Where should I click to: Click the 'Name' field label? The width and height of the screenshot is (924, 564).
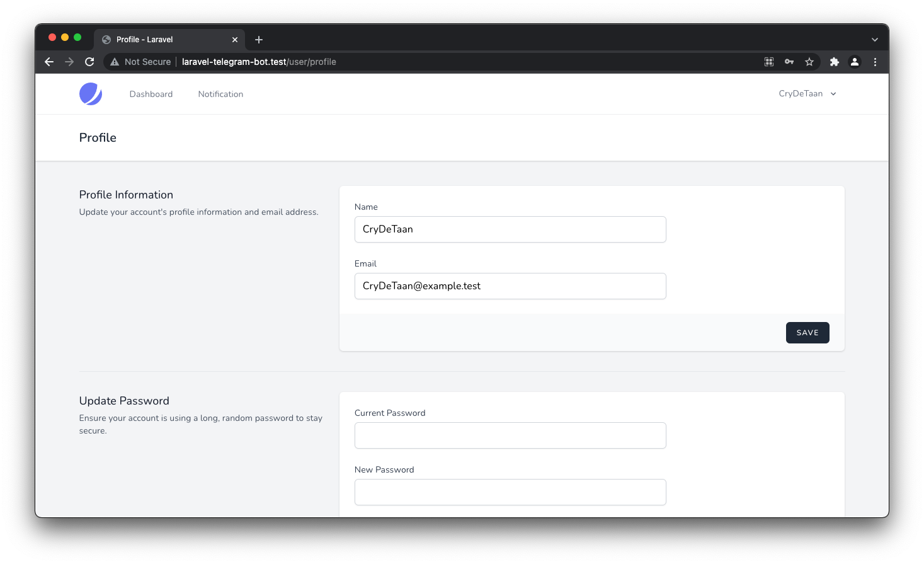(x=366, y=207)
